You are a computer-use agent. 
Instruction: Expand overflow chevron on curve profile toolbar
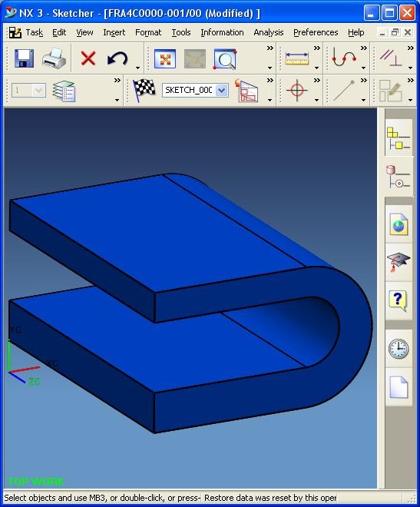(x=364, y=48)
